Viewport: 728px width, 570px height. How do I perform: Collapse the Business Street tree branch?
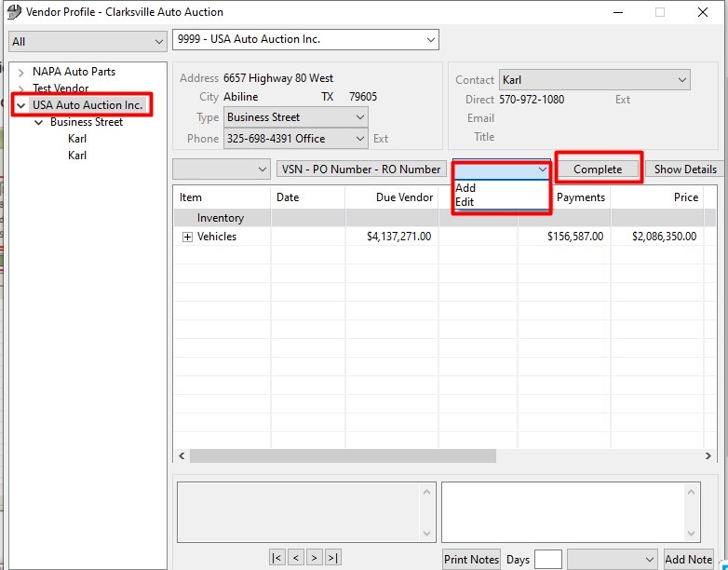pos(39,122)
